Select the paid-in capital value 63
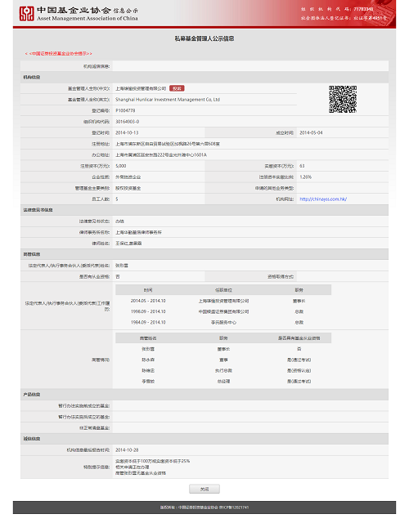This screenshot has height=532, width=409. [302, 166]
